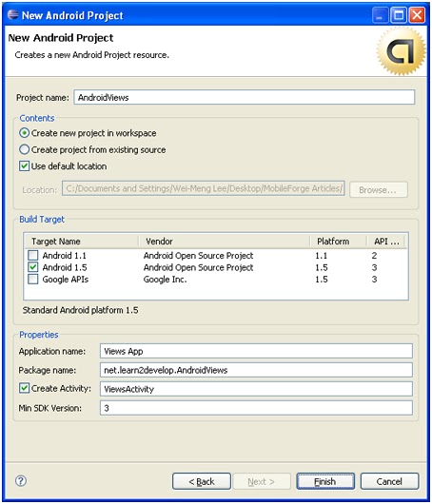The height and width of the screenshot is (504, 432).
Task: Check the Google APIs target
Action: pos(32,279)
